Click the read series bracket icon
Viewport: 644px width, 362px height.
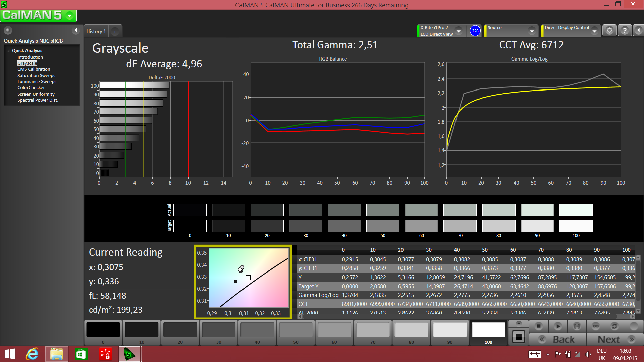[x=577, y=326]
